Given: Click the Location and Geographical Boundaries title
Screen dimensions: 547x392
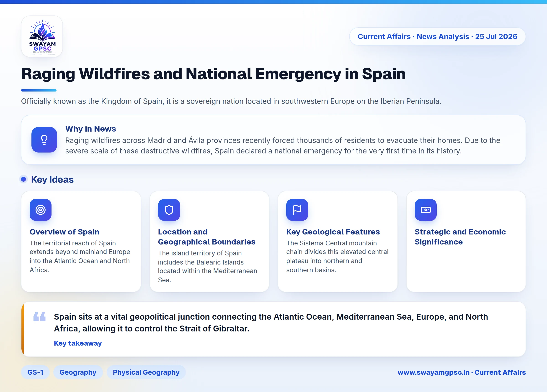Looking at the screenshot, I should (x=206, y=237).
